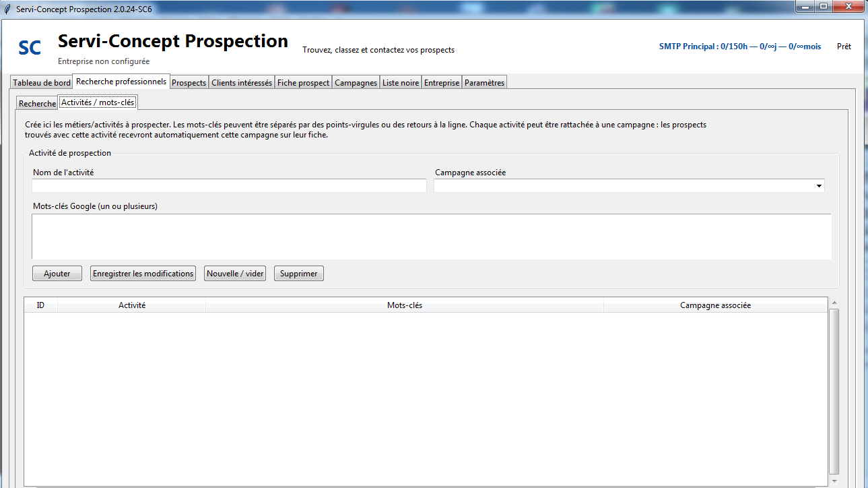Select the Recherche sub-tab
Image resolution: width=868 pixels, height=488 pixels.
tap(37, 104)
